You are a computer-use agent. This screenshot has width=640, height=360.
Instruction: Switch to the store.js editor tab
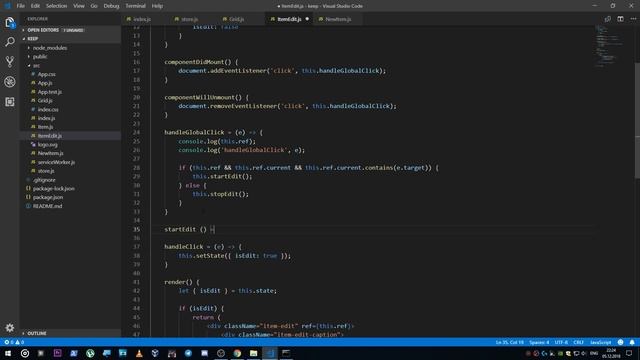(x=189, y=19)
